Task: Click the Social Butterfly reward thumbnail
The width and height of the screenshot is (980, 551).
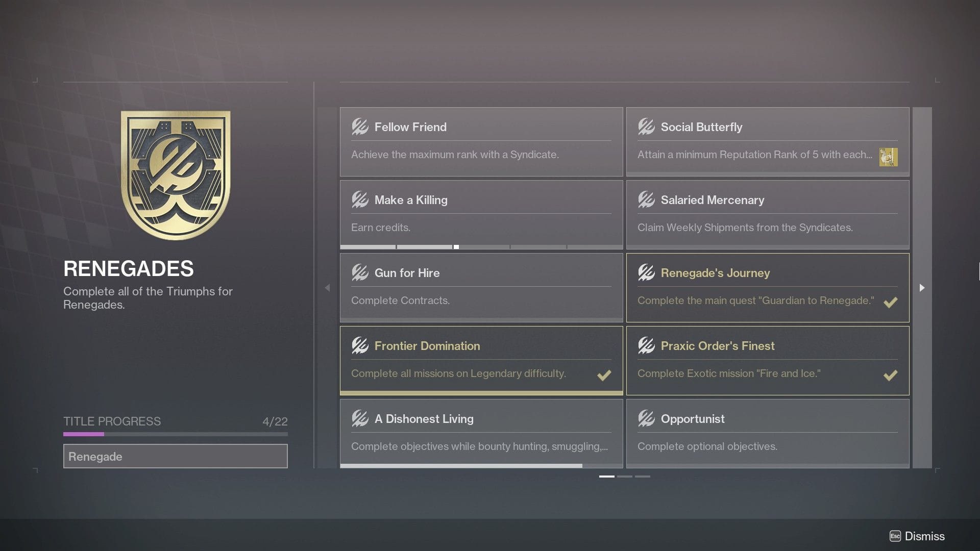Action: [x=888, y=157]
